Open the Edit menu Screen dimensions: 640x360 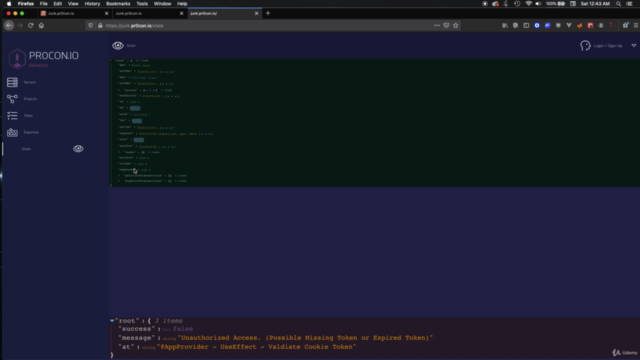pos(58,4)
